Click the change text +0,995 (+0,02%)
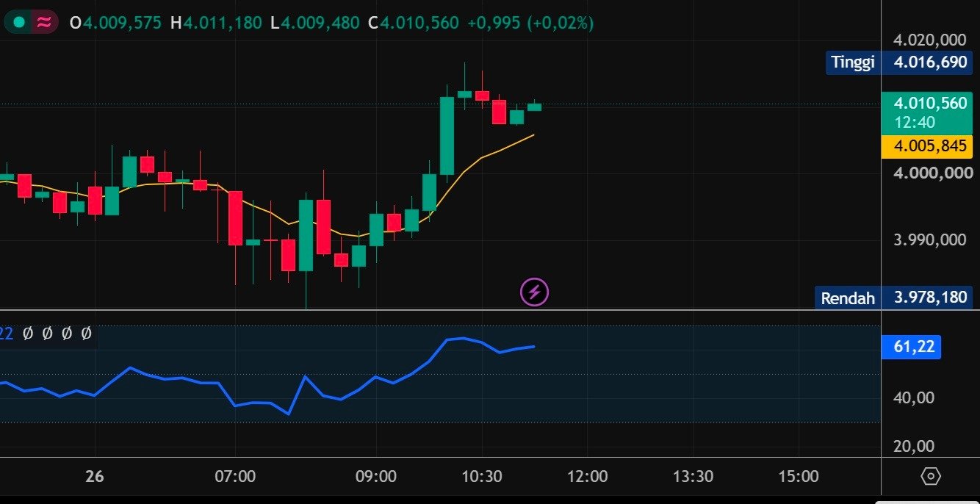 [x=531, y=23]
